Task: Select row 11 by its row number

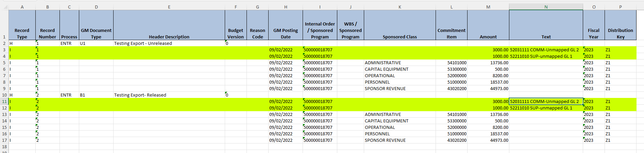Action: point(4,101)
